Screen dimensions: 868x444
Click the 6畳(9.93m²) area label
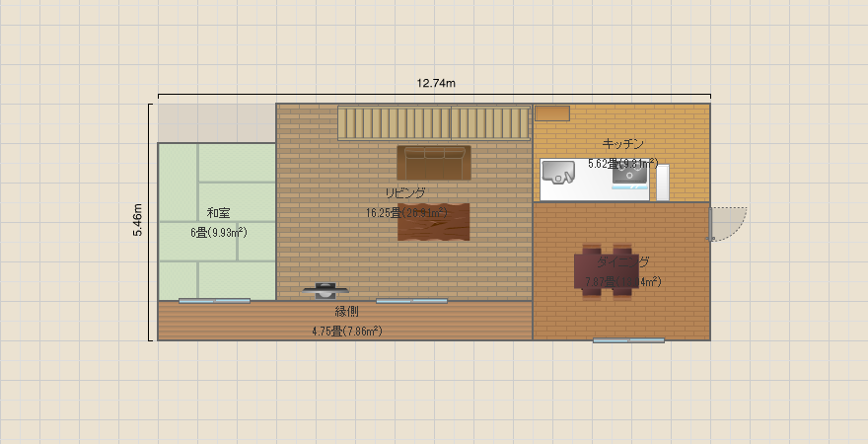(219, 233)
